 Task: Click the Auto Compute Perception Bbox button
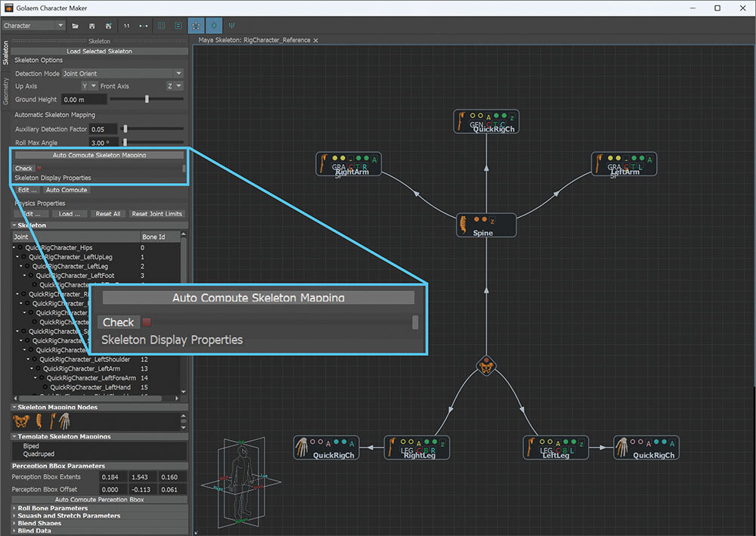99,500
